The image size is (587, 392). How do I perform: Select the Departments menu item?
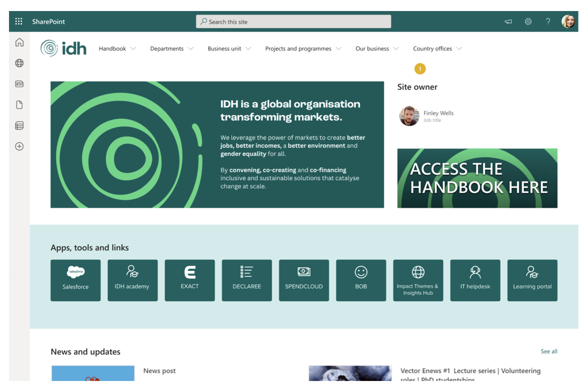click(x=167, y=48)
